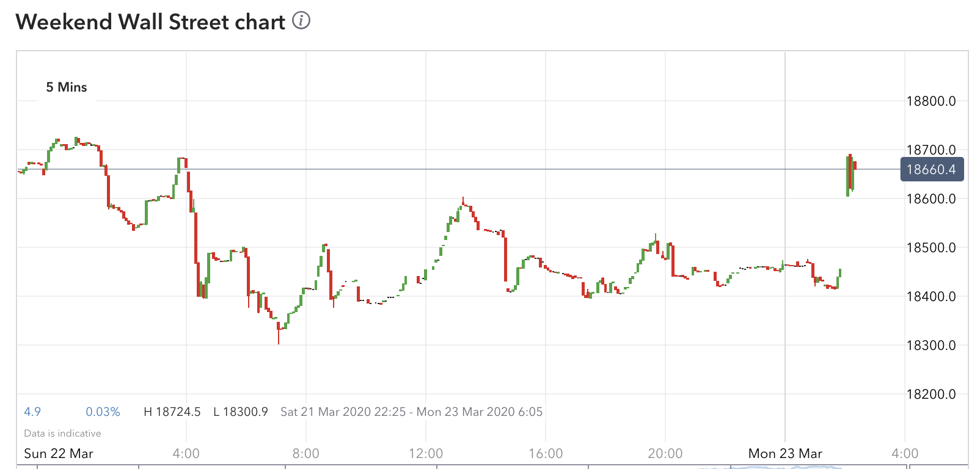Click the Data is indicative note

tap(62, 433)
